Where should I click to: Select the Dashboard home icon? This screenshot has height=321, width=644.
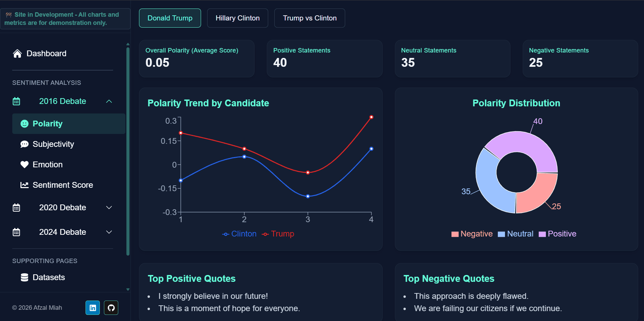[16, 53]
